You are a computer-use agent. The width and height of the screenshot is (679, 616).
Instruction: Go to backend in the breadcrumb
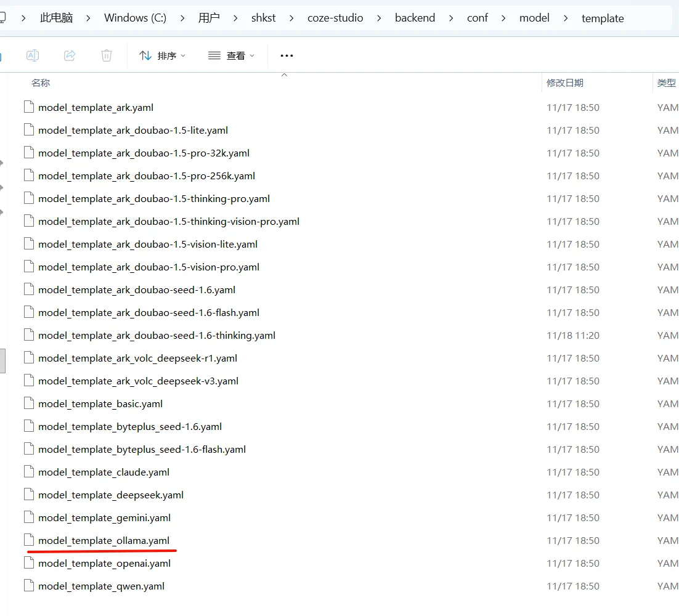click(x=415, y=18)
